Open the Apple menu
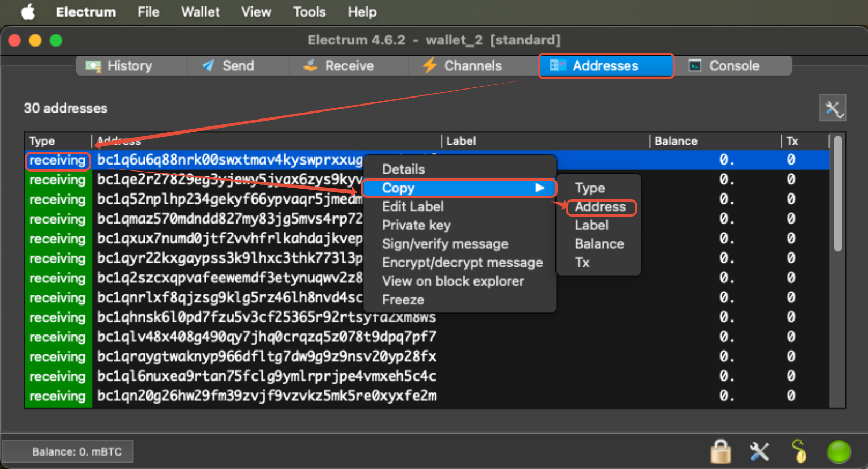The width and height of the screenshot is (868, 469). (x=28, y=12)
